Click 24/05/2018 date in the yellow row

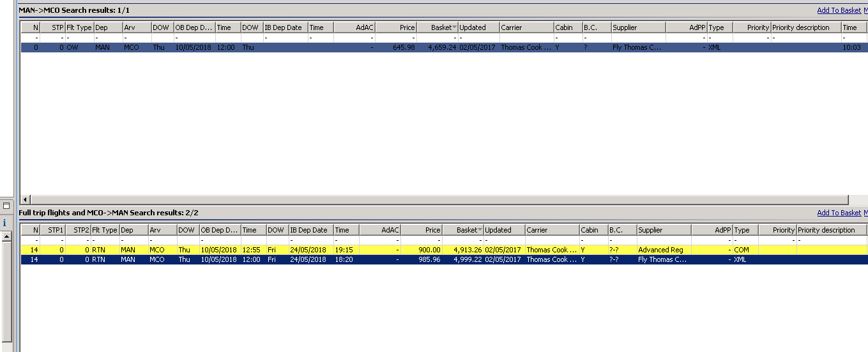point(308,250)
